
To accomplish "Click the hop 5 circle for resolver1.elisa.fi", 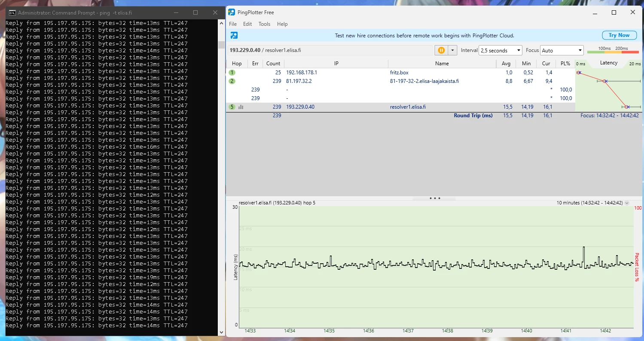I will [x=232, y=107].
